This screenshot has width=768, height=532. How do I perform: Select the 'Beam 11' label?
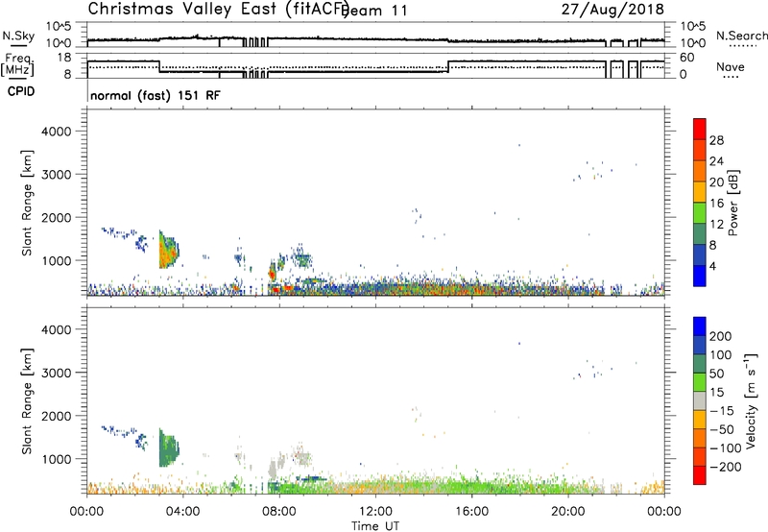375,11
